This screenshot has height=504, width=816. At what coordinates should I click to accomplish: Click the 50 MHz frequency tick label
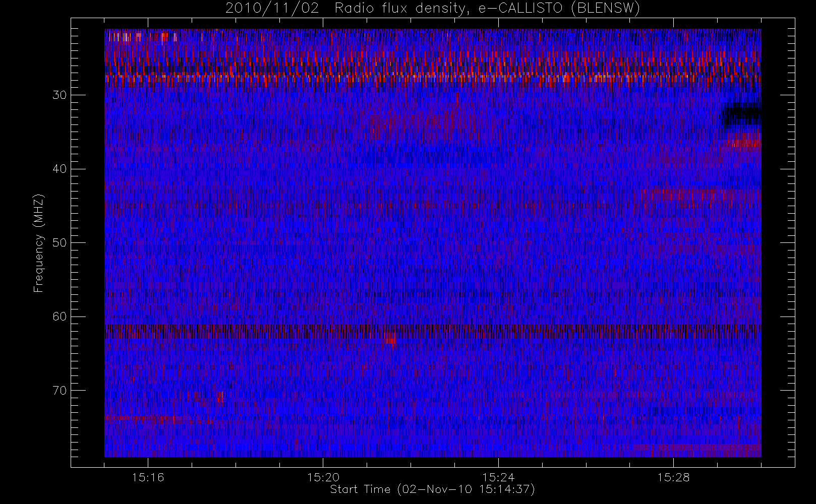[59, 243]
